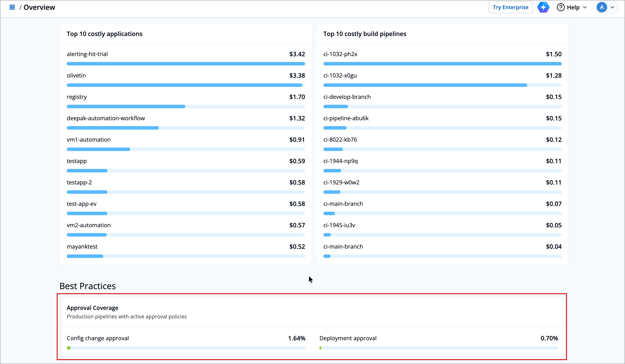
Task: Click the Deployment approval label
Action: coord(348,338)
